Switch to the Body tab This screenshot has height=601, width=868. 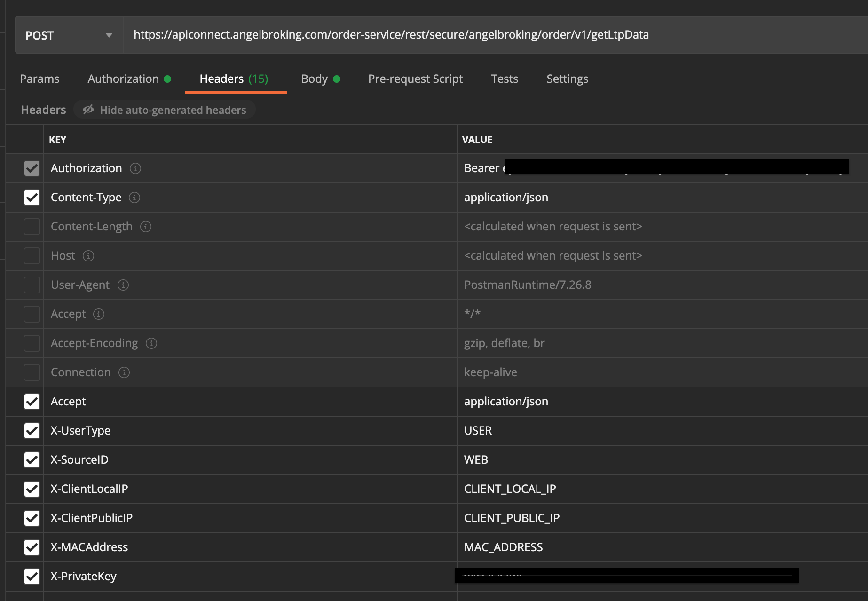click(320, 79)
